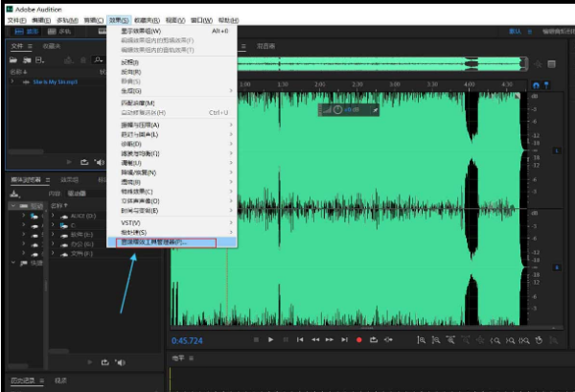Choose 音频增效工具管理器(P) menu entry
The image size is (575, 392).
[172, 242]
